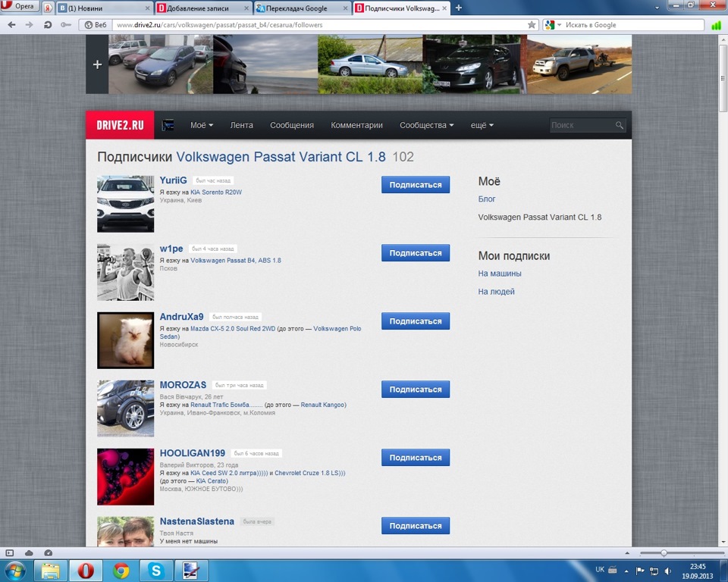Click the address bar URL field
The image size is (728, 582).
[320, 25]
